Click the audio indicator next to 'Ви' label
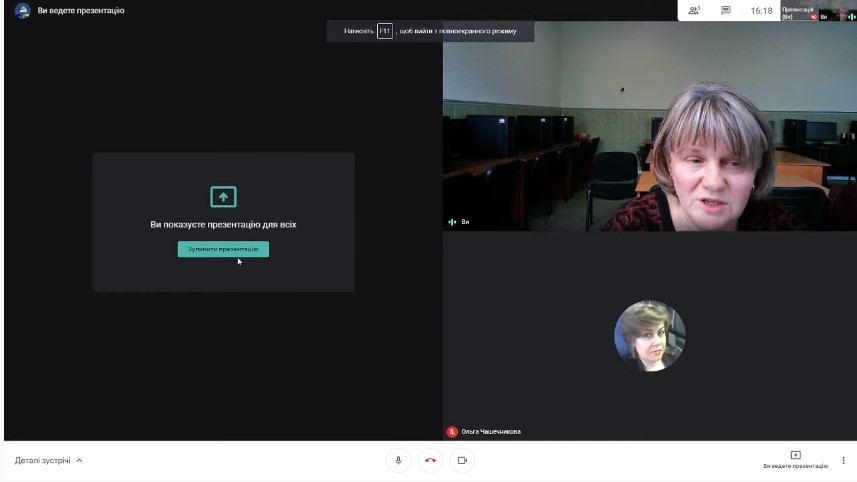 452,221
